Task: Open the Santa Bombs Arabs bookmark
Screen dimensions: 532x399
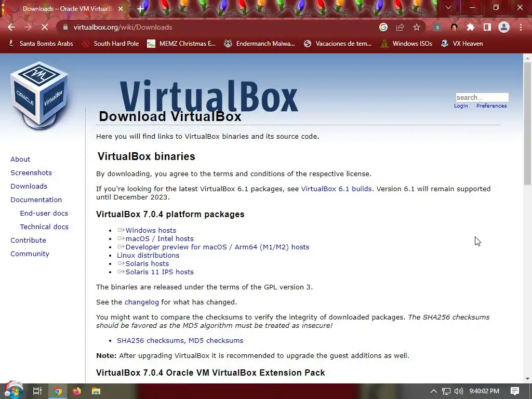Action: coord(41,44)
